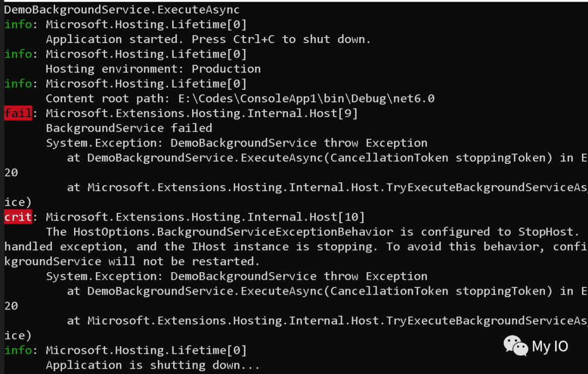Click the BackgroundService failed message
The height and width of the screenshot is (374, 588).
pos(129,128)
